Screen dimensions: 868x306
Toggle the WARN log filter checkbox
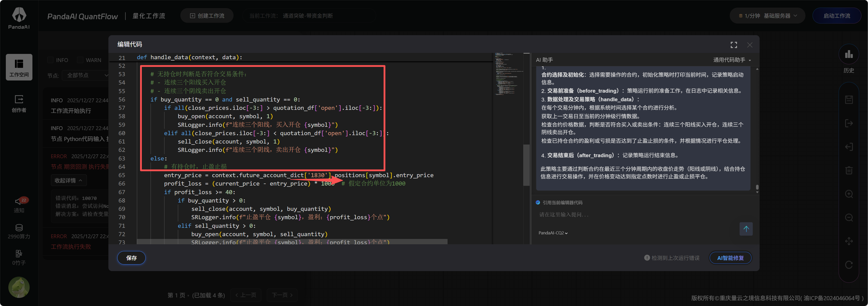(x=80, y=60)
